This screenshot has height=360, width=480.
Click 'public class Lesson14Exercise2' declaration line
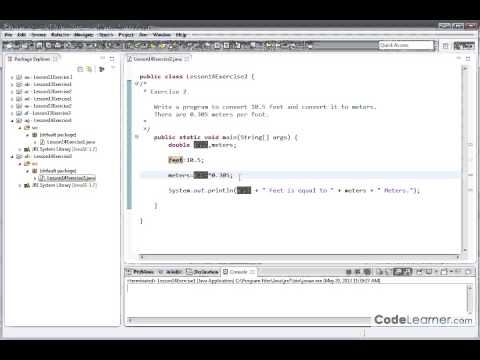(197, 77)
